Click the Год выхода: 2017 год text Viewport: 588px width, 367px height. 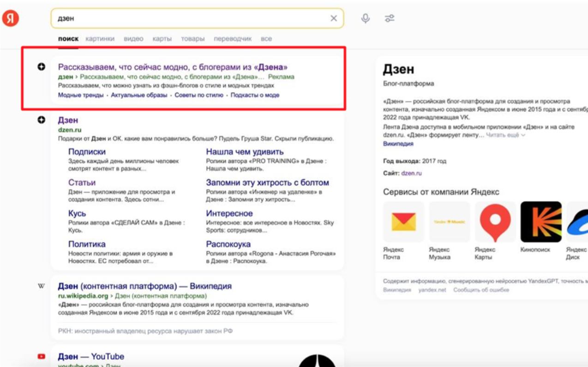click(x=415, y=161)
